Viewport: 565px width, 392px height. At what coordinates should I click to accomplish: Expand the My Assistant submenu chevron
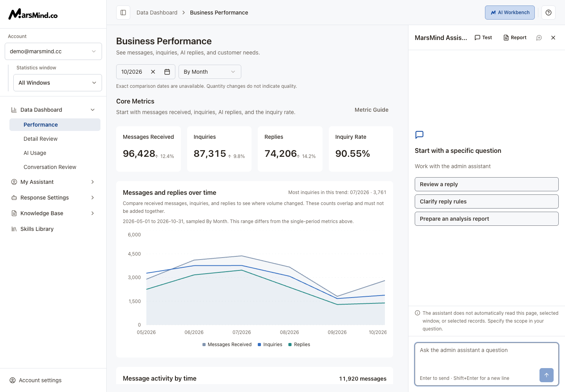(x=93, y=182)
